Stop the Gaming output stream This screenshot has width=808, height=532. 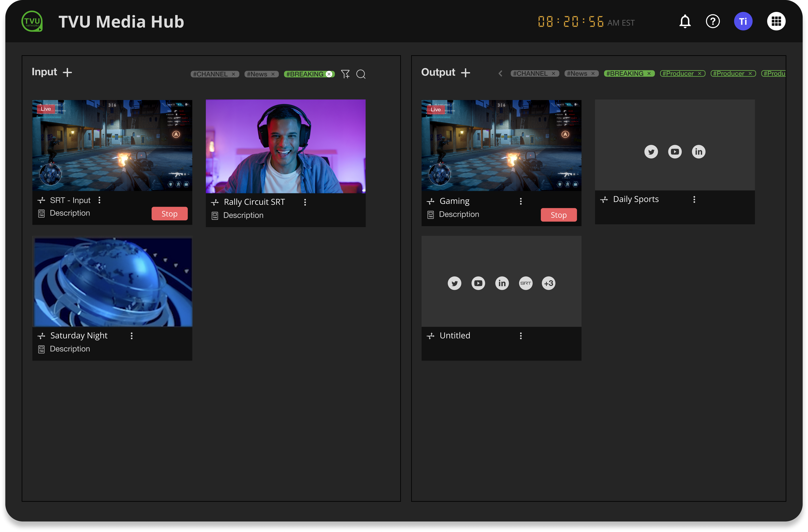559,215
